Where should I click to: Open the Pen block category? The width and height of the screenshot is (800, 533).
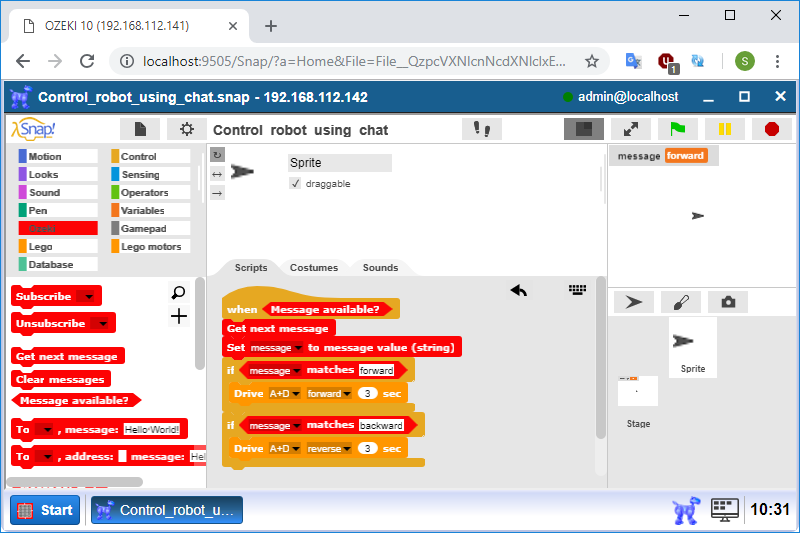[x=58, y=210]
